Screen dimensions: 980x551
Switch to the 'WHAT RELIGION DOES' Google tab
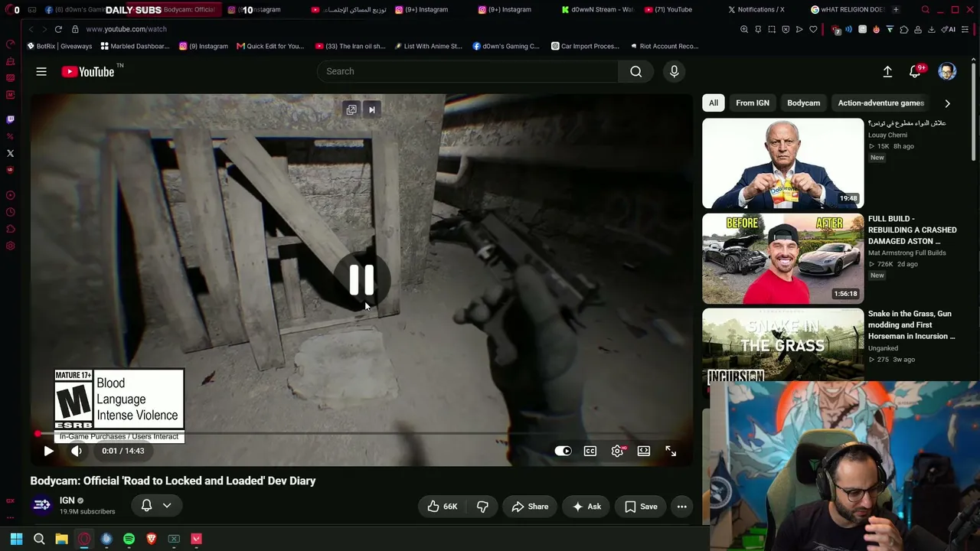[x=847, y=10]
